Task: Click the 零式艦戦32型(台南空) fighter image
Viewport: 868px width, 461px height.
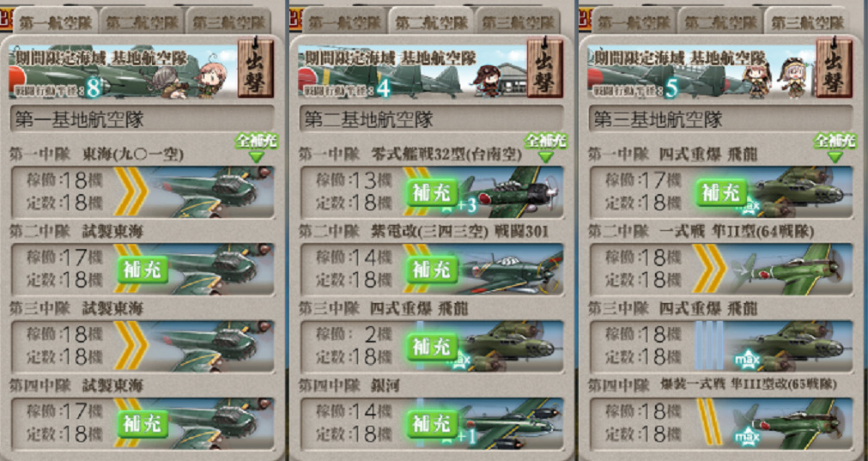Action: tap(509, 192)
